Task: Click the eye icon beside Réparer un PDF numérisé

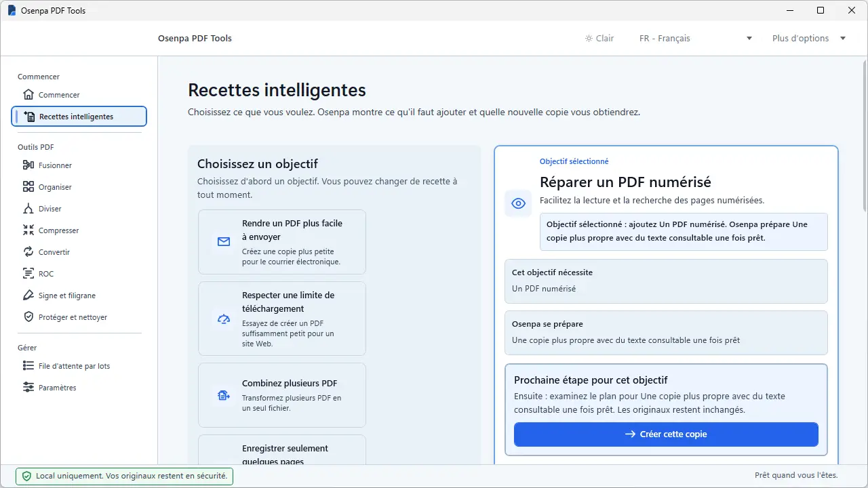Action: click(518, 203)
